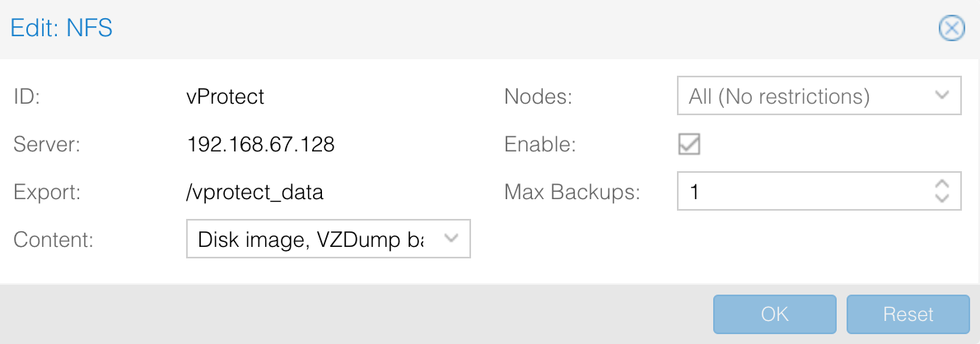
Task: Open the Nodes dropdown arrow
Action: [x=943, y=96]
